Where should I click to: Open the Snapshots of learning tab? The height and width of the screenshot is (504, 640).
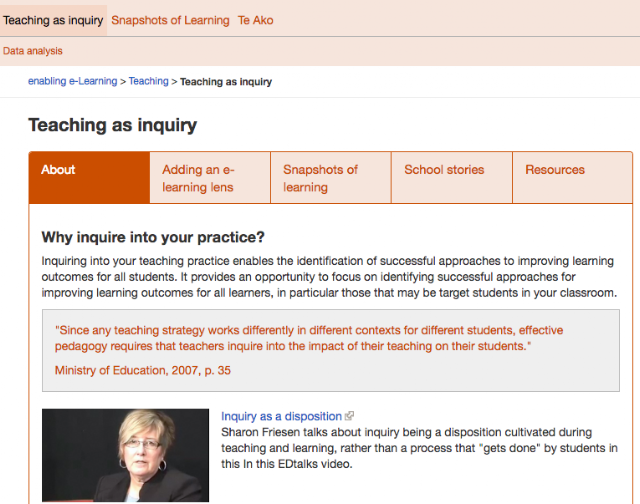point(331,178)
